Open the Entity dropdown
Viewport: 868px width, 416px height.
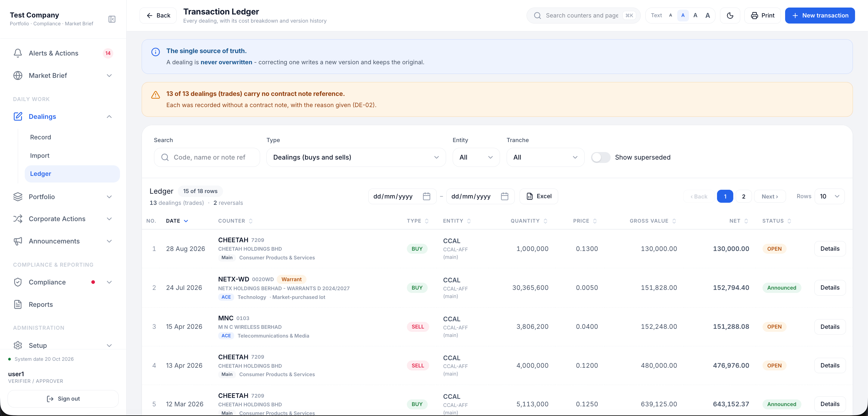coord(476,157)
